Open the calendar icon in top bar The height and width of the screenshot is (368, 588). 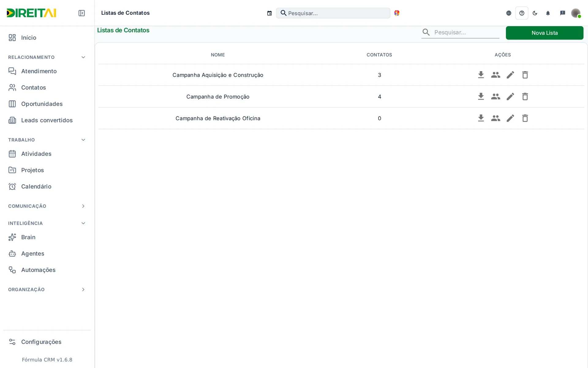click(x=269, y=13)
